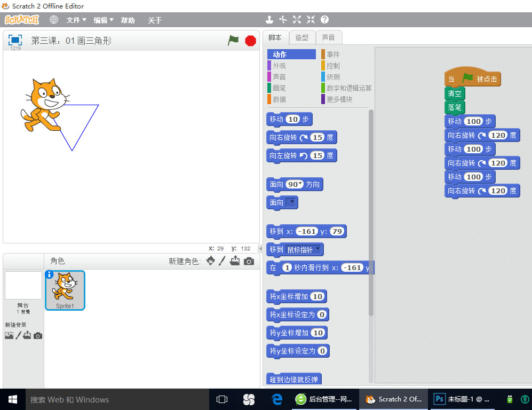Choose new sprite from library
This screenshot has height=410, width=532.
pyautogui.click(x=210, y=261)
